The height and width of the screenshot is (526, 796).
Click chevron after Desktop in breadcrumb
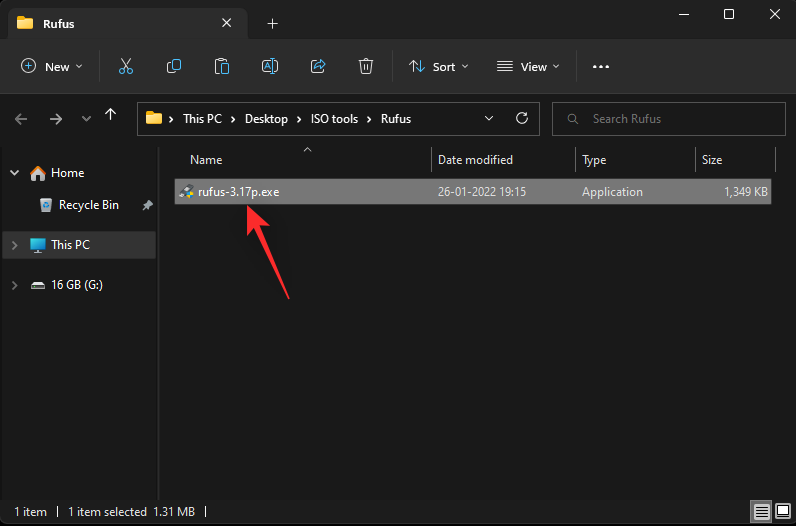(299, 119)
